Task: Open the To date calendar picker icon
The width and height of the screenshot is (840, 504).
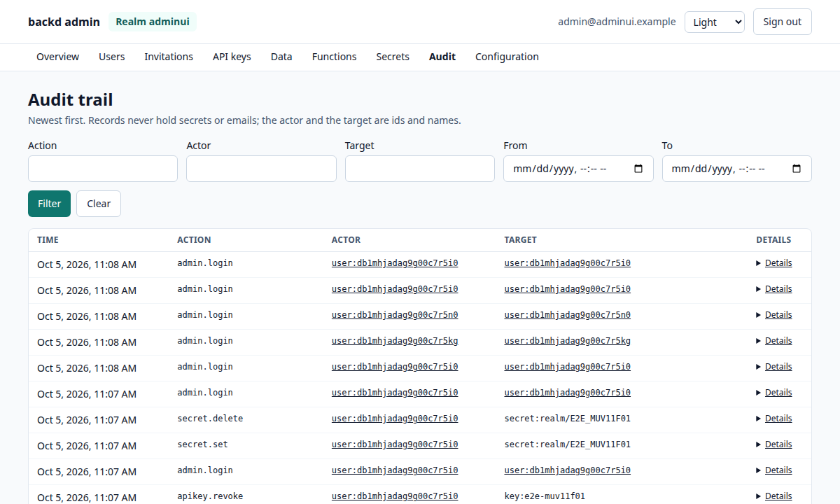Action: 796,169
